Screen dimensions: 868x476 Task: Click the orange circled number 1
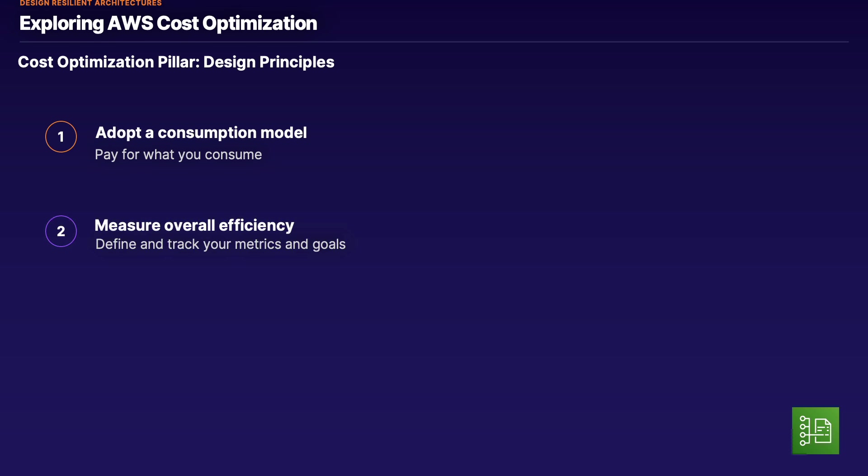pos(61,137)
